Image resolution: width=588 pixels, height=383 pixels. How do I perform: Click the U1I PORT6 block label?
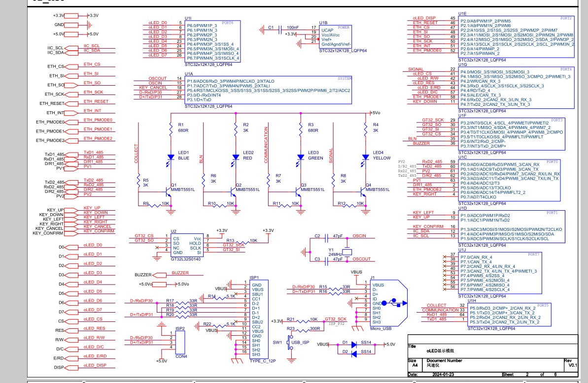click(x=227, y=23)
